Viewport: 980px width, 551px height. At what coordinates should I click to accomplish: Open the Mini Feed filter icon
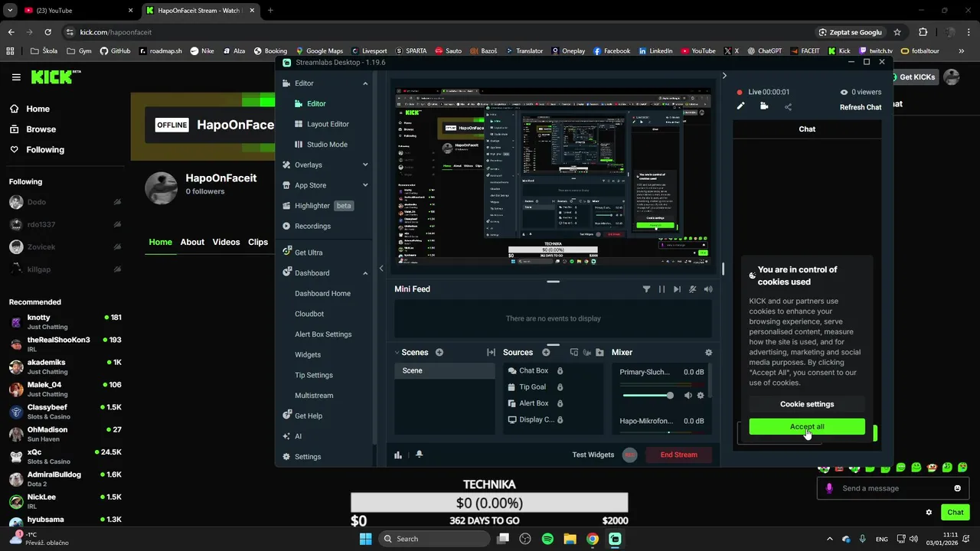coord(646,289)
